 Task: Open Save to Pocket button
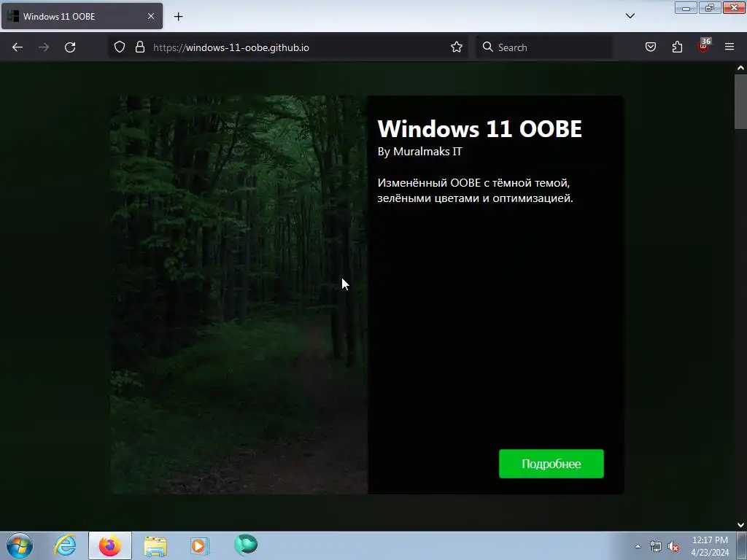[650, 47]
